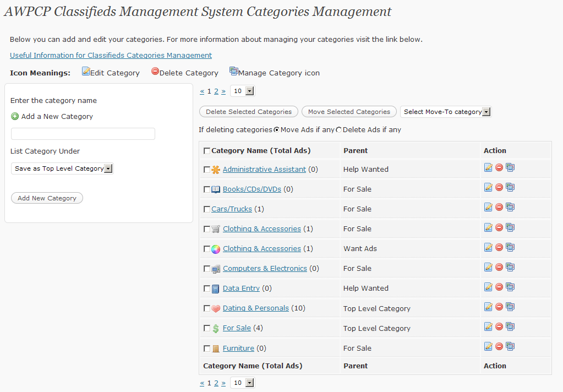The height and width of the screenshot is (392, 563).
Task: Manage category icon for For Sale row
Action: pyautogui.click(x=510, y=326)
